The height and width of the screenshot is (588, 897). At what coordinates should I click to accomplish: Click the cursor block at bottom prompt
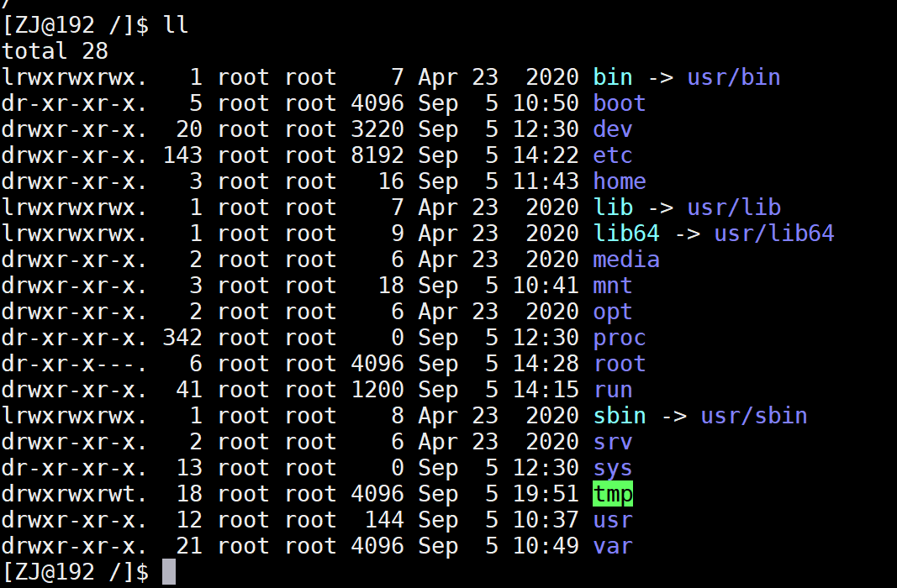point(169,572)
